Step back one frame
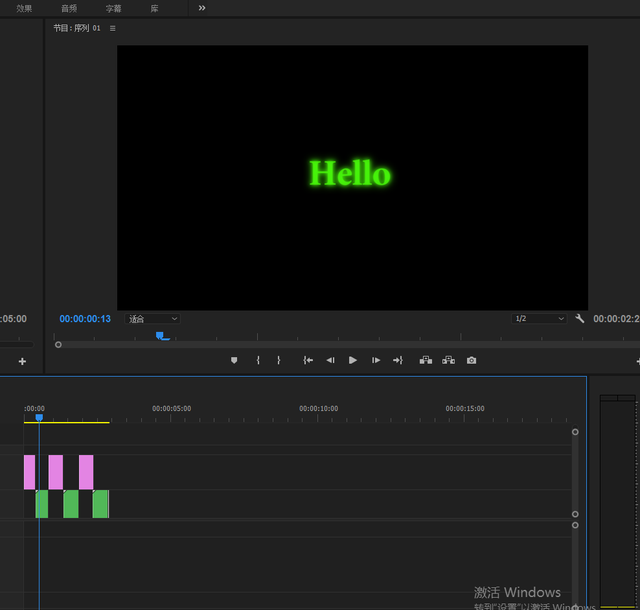 coord(330,360)
